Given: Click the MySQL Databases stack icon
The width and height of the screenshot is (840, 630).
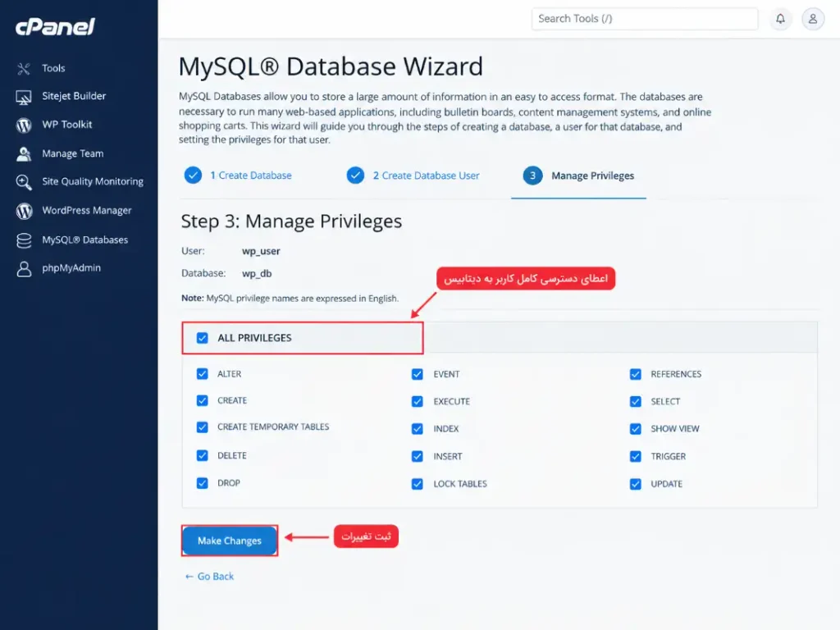Looking at the screenshot, I should pos(24,240).
